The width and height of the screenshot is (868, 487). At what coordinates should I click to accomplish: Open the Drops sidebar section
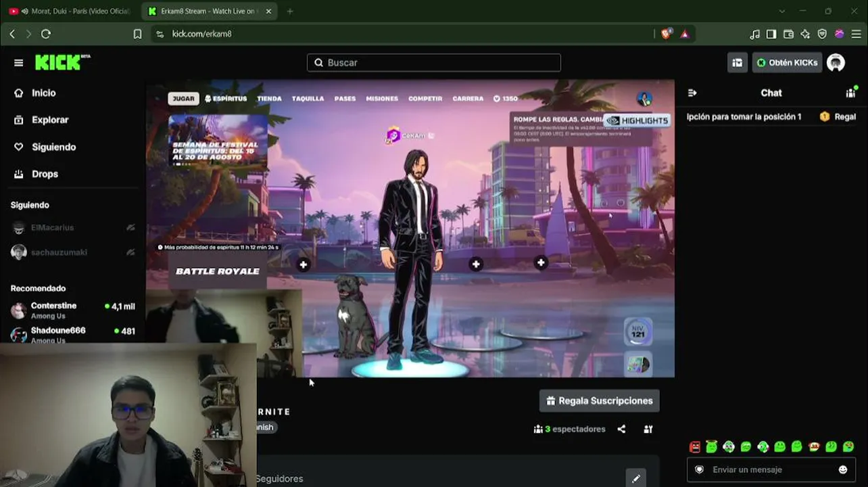pyautogui.click(x=36, y=174)
